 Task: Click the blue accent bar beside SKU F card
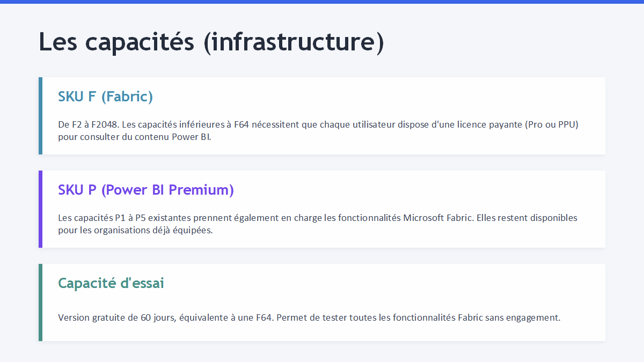pyautogui.click(x=40, y=116)
